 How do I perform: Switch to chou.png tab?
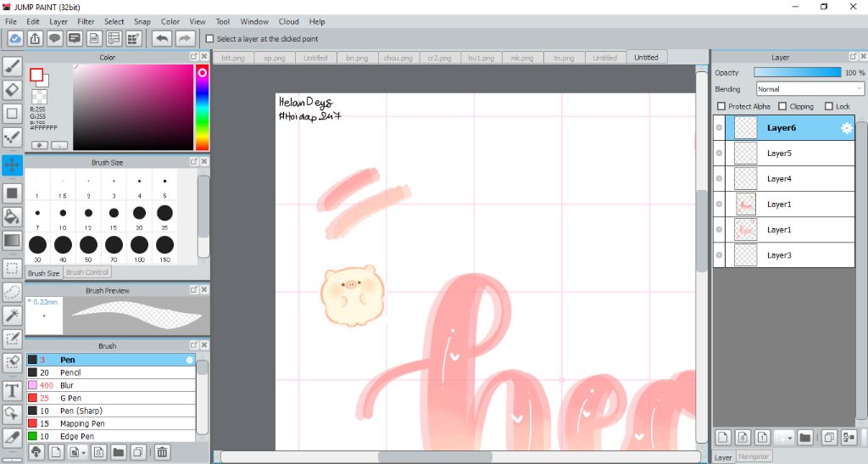tap(398, 58)
